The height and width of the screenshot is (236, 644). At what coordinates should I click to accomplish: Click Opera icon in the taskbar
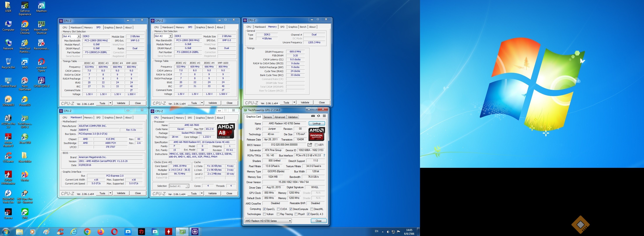coord(114,232)
